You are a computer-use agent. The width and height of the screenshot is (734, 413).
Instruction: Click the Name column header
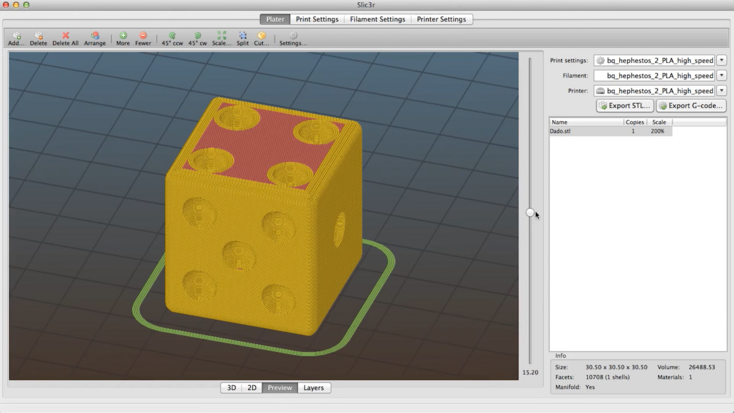point(587,122)
